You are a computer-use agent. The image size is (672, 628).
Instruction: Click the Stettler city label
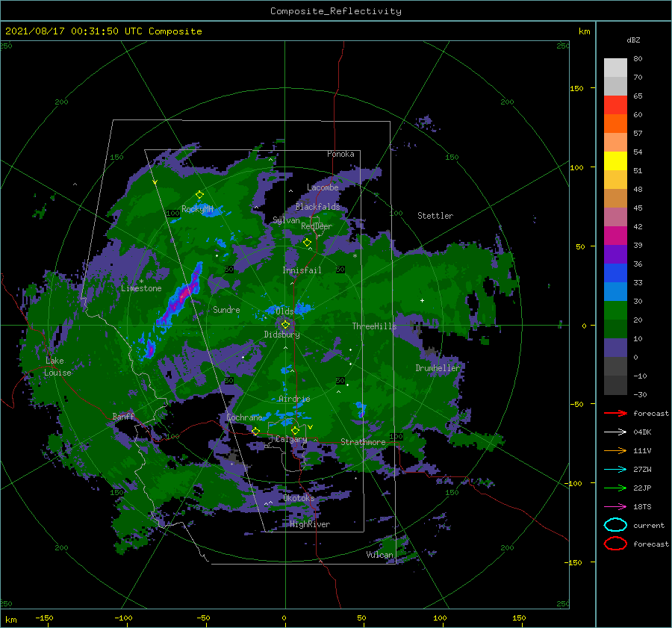click(x=435, y=216)
